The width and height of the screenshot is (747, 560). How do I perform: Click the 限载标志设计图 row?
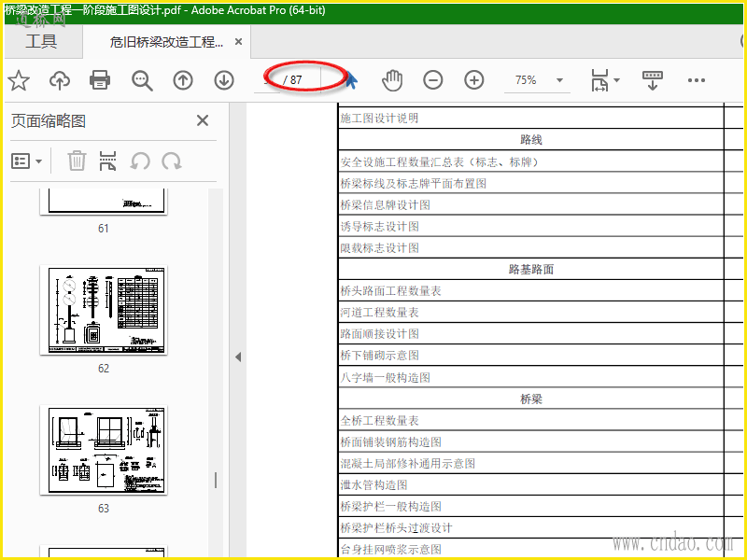pos(530,247)
